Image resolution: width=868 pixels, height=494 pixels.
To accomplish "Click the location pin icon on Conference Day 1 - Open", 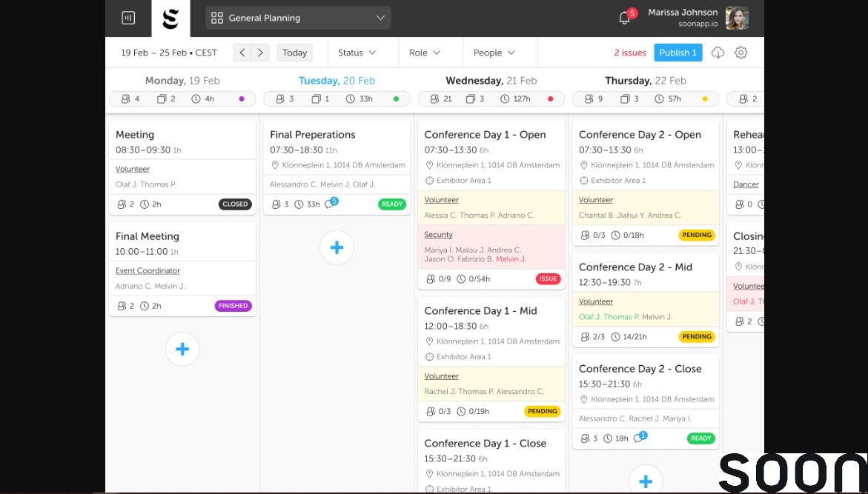I will (430, 165).
